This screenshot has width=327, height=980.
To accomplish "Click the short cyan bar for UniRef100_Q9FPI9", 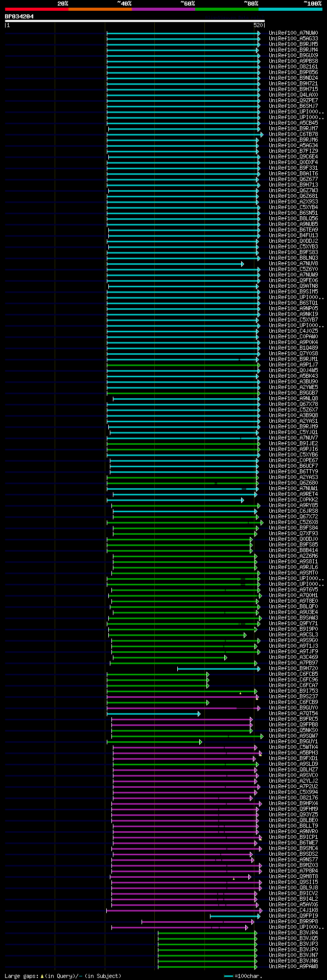I will point(235,916).
